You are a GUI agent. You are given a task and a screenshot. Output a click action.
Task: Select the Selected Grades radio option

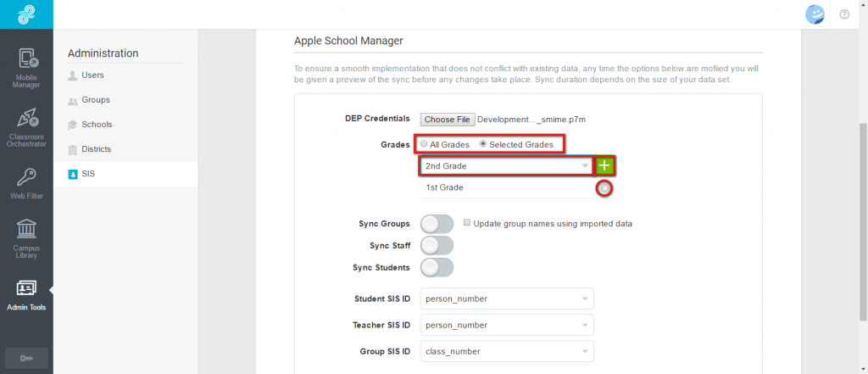pyautogui.click(x=482, y=144)
